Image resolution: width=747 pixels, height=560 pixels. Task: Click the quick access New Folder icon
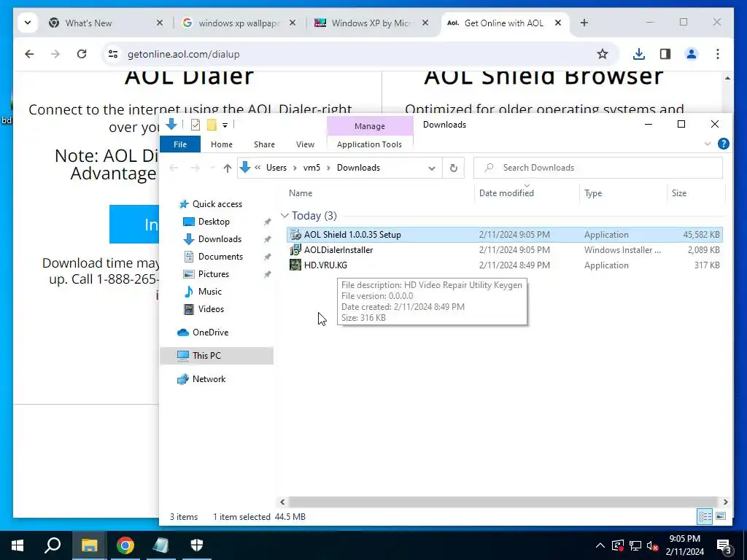[212, 125]
